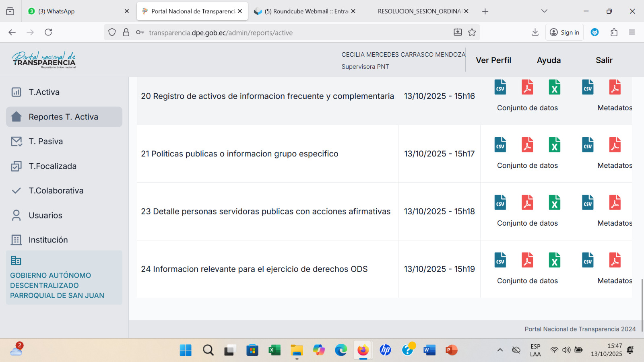Open the T.Activa sidebar section

(44, 92)
